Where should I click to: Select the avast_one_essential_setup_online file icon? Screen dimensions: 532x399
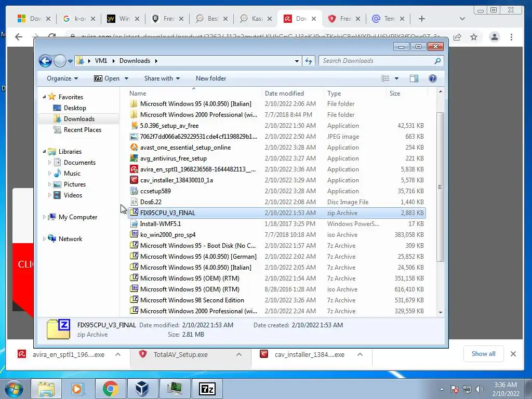coord(134,147)
